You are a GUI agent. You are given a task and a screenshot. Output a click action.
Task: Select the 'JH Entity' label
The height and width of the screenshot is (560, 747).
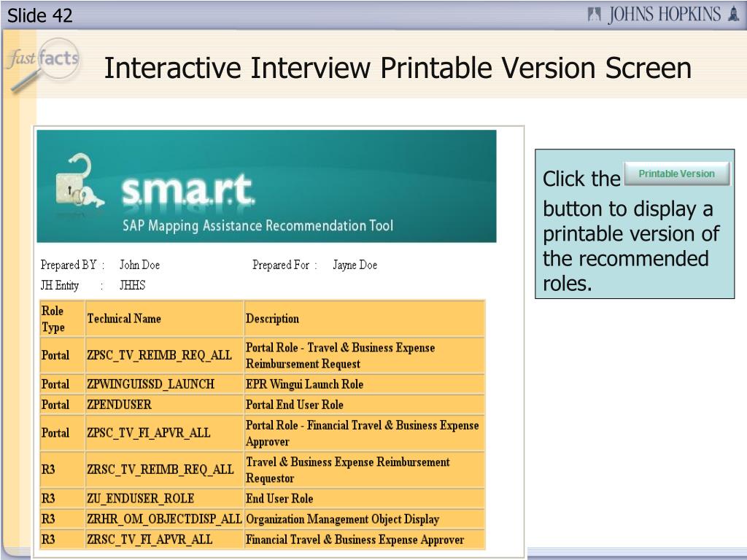(x=60, y=285)
